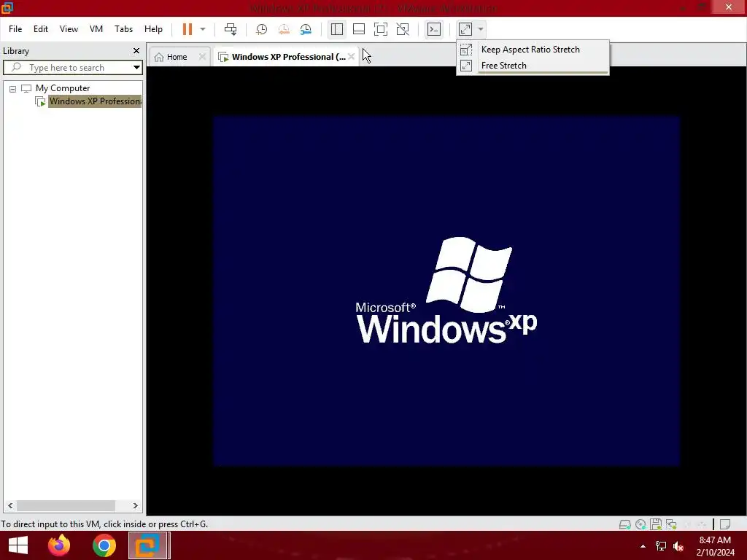747x560 pixels.
Task: Toggle the thumbnail bar view
Action: [x=359, y=29]
